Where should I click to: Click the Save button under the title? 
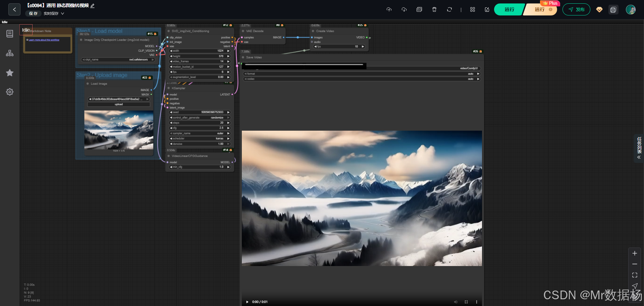33,13
